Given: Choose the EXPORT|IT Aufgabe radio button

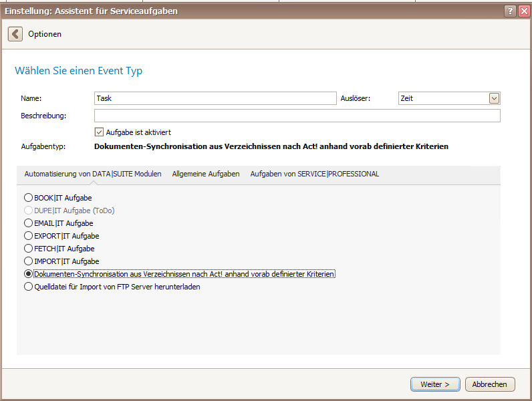Looking at the screenshot, I should (x=29, y=235).
